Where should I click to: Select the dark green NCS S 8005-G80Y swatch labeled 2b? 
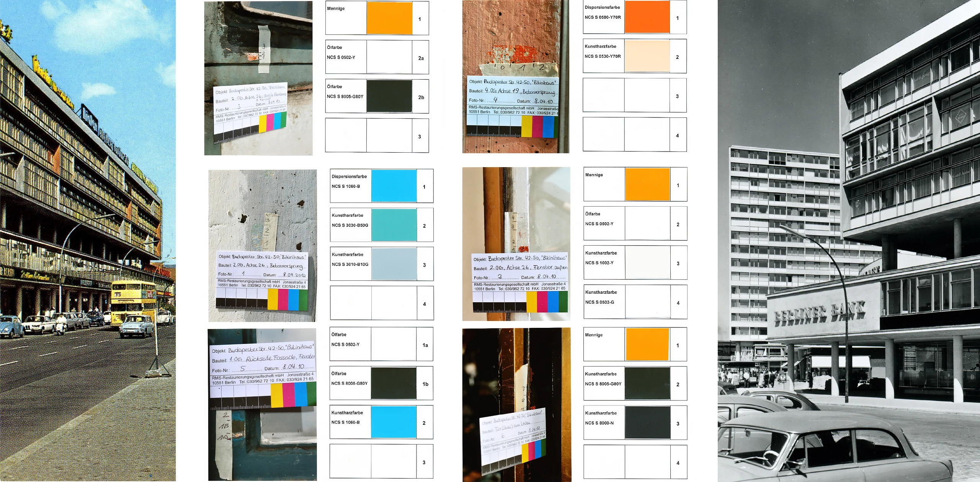pyautogui.click(x=389, y=96)
